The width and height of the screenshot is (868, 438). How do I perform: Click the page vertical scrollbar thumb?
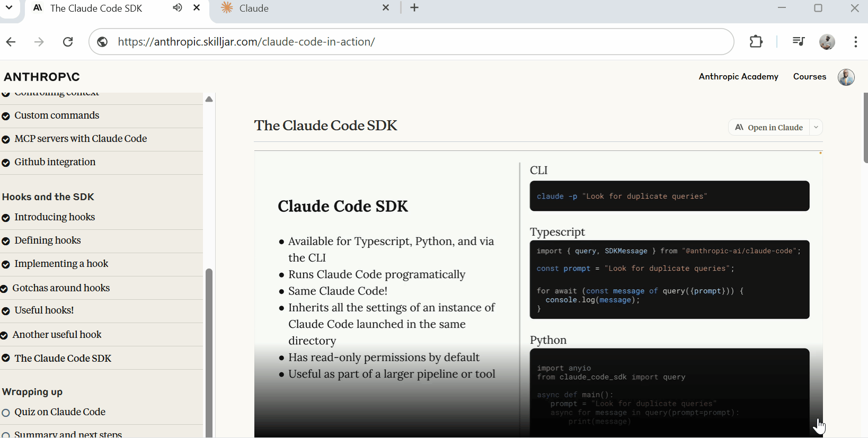(865, 128)
